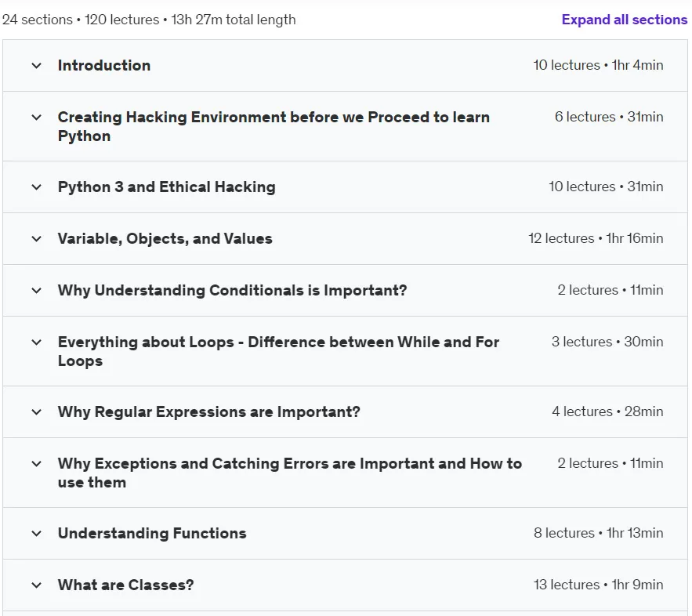Expand Creating Hacking Environment section chevron
Viewport: 692px width, 616px height.
tap(37, 118)
